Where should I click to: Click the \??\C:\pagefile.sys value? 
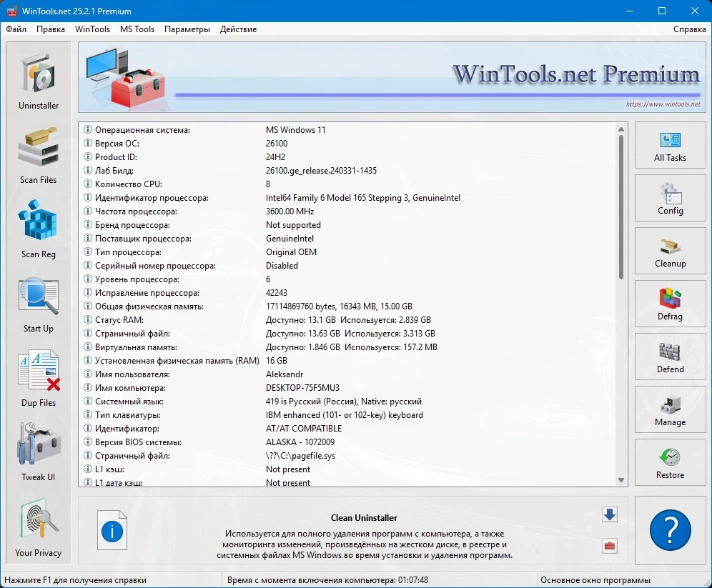[x=301, y=456]
